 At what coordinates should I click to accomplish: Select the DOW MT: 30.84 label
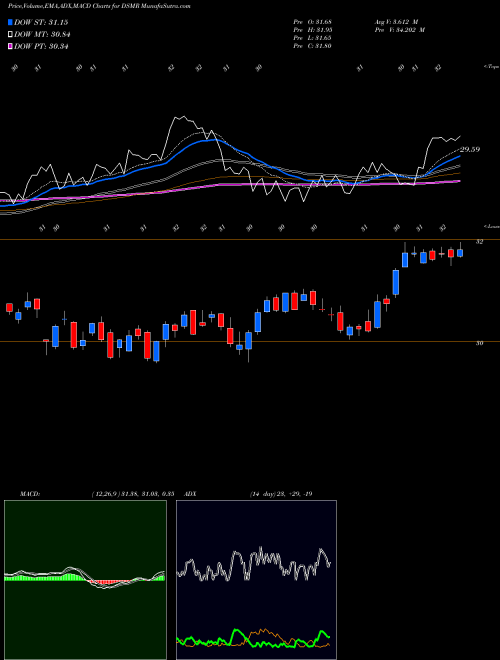(42, 35)
